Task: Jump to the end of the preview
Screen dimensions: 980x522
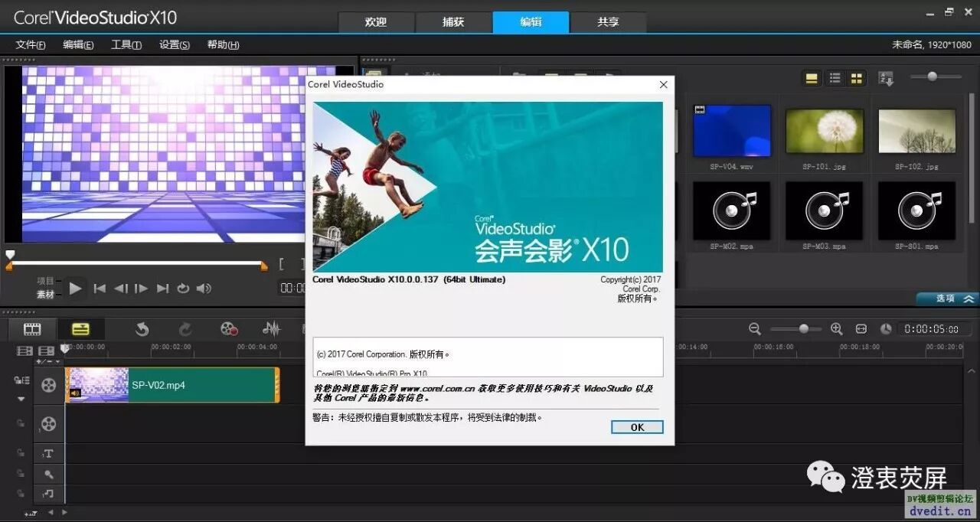Action: pos(162,289)
